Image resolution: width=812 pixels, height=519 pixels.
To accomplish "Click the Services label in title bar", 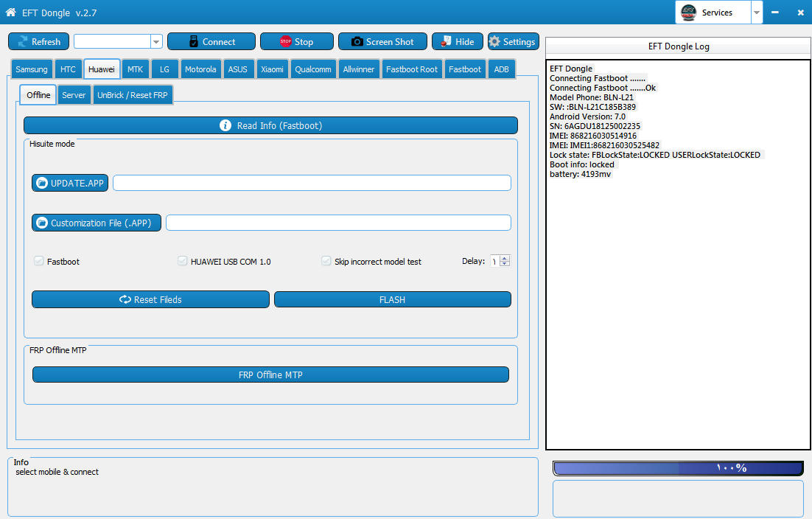I will [x=717, y=13].
